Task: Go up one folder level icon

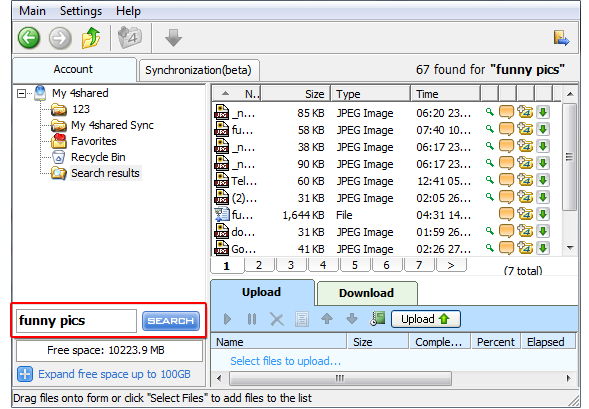Action: (x=91, y=38)
